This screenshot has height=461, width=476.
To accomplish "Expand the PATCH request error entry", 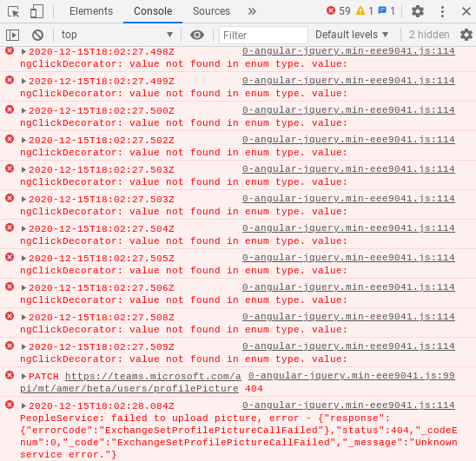I will pos(23,376).
